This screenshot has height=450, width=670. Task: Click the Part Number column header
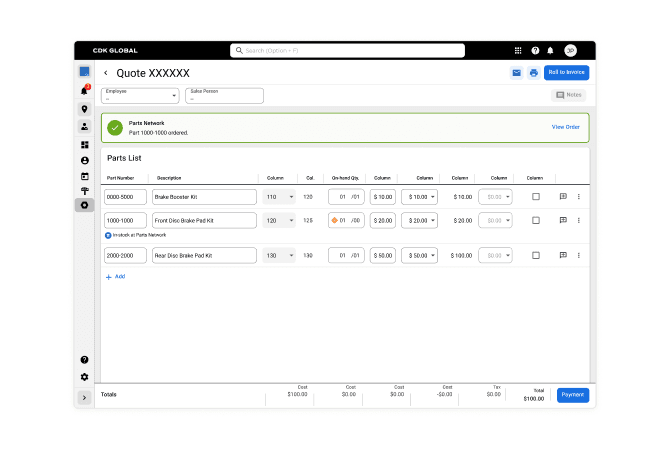pyautogui.click(x=120, y=178)
